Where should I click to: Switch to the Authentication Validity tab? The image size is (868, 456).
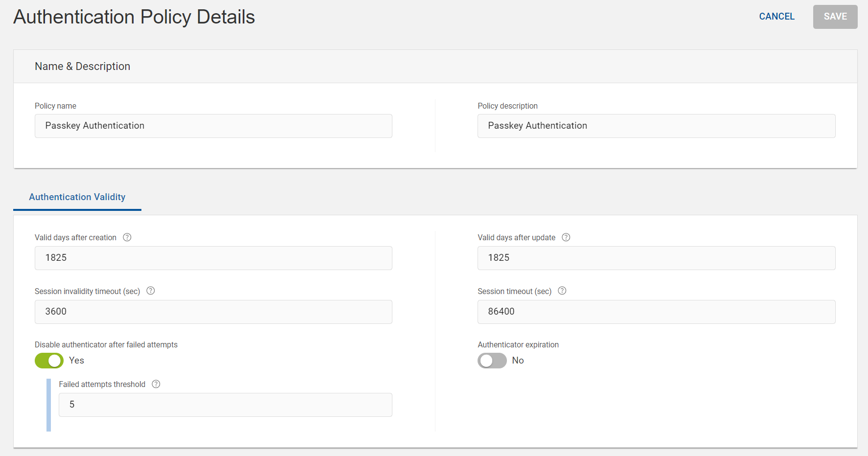(x=77, y=197)
